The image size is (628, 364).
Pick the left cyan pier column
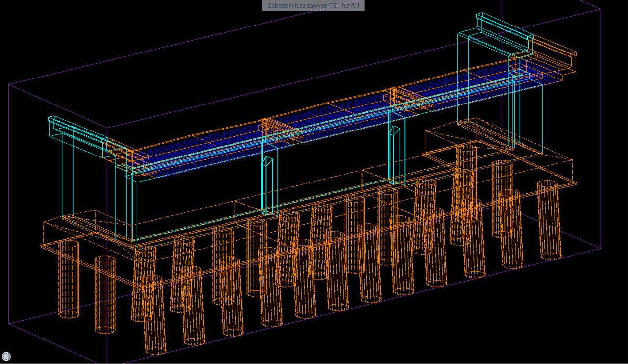coord(269,185)
